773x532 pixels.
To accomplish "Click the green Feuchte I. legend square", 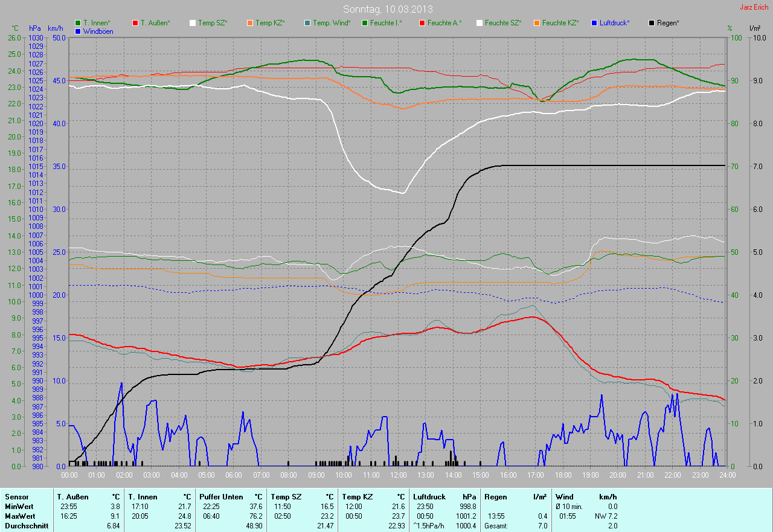I will pos(365,23).
